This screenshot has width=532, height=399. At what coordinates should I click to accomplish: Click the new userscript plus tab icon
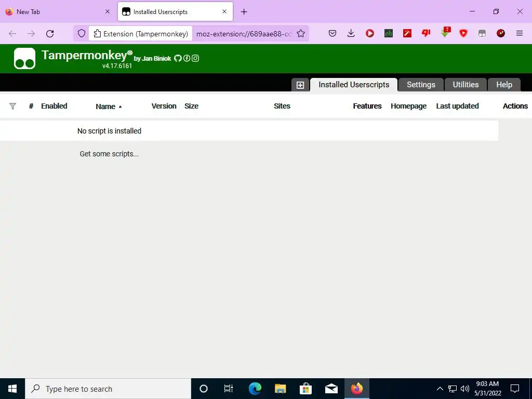click(x=300, y=85)
